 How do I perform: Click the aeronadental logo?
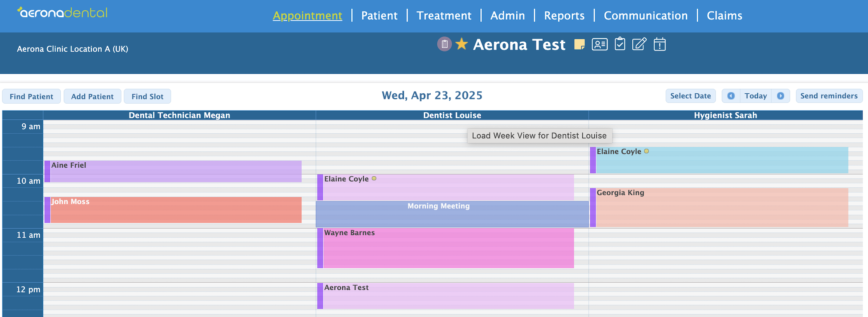[x=62, y=13]
